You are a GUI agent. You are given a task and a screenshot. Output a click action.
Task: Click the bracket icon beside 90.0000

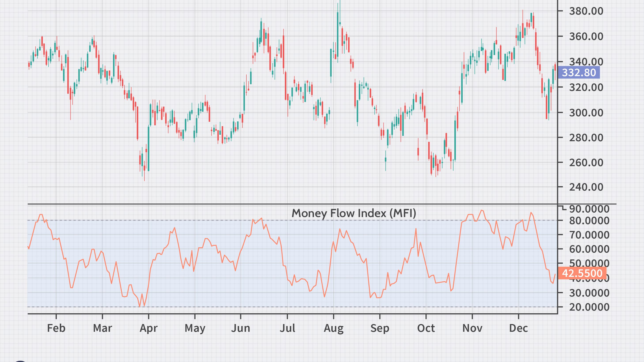(563, 208)
